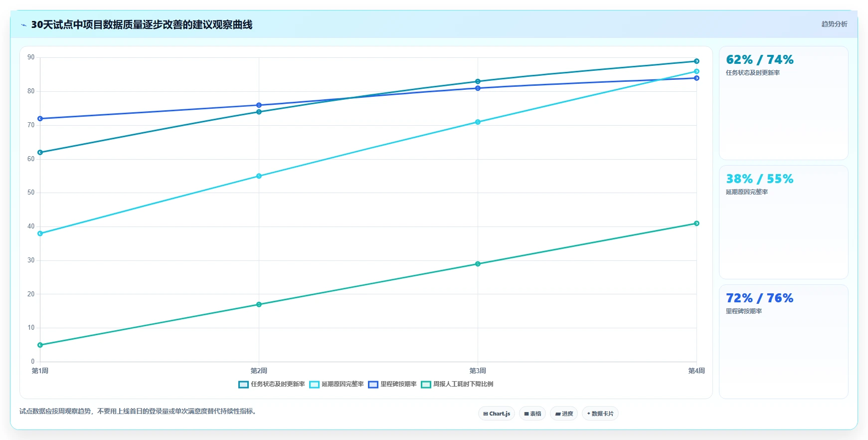This screenshot has height=440, width=868.
Task: Click the 第1周 point at 5 on 周报人工耗时下降比例
Action: tap(40, 345)
